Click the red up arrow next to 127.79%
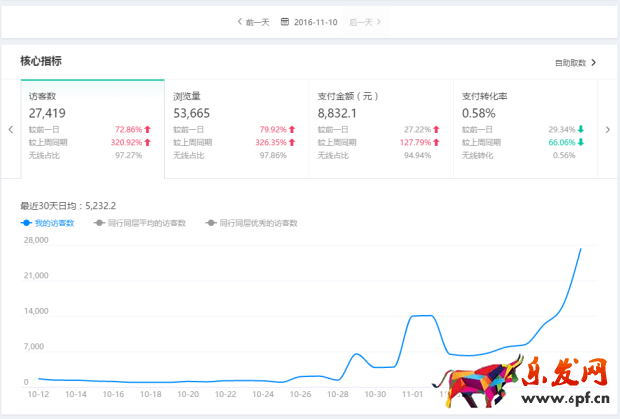 coord(436,142)
